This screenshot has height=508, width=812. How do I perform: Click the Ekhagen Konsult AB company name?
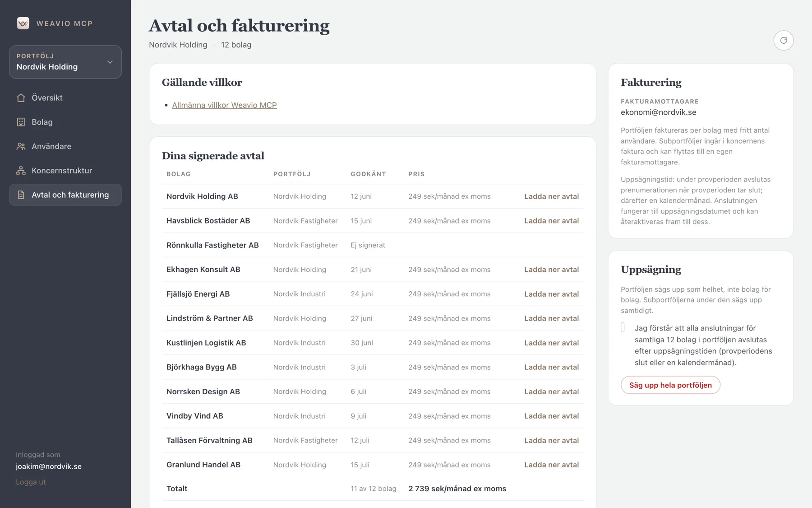coord(203,270)
